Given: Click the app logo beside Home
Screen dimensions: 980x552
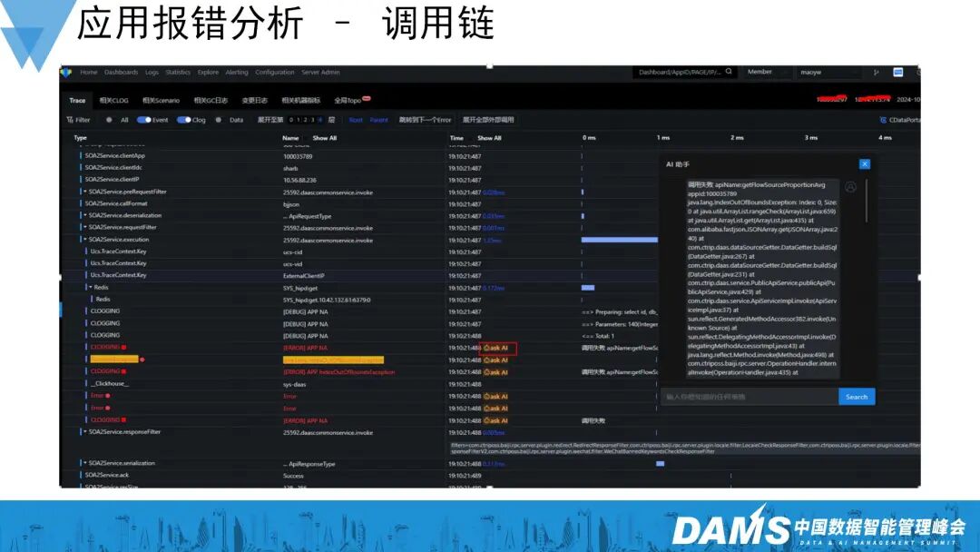Looking at the screenshot, I should pyautogui.click(x=65, y=73).
